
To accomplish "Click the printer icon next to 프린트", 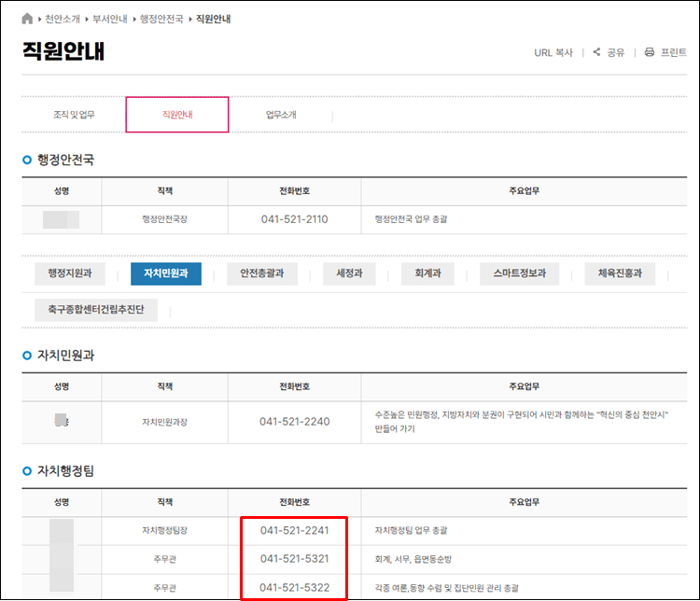I will click(x=649, y=52).
